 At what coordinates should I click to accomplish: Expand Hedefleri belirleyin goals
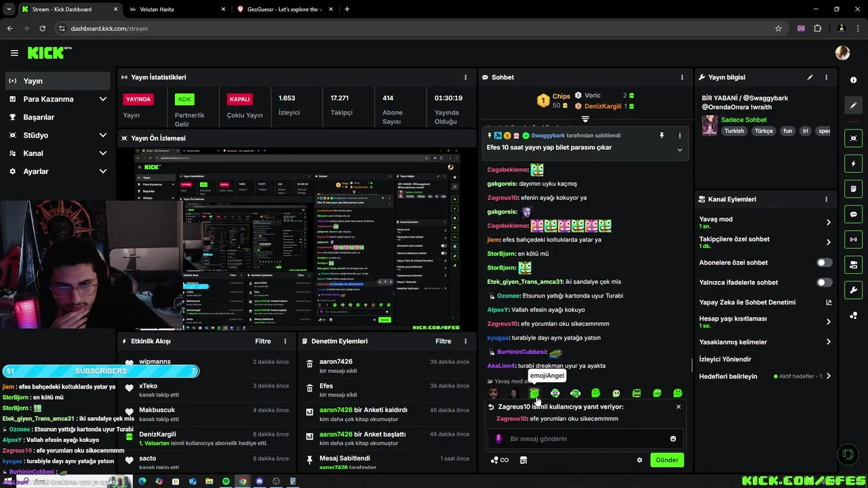coord(828,376)
